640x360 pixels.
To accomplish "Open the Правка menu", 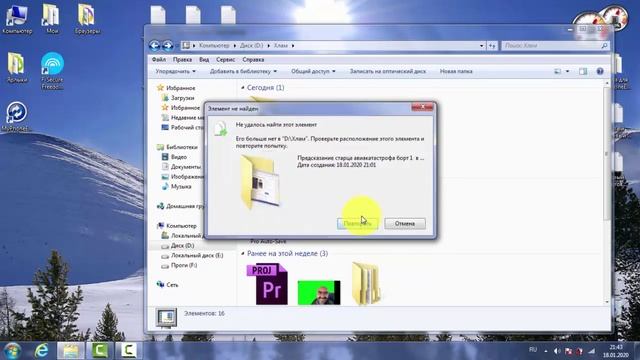I will pyautogui.click(x=182, y=60).
